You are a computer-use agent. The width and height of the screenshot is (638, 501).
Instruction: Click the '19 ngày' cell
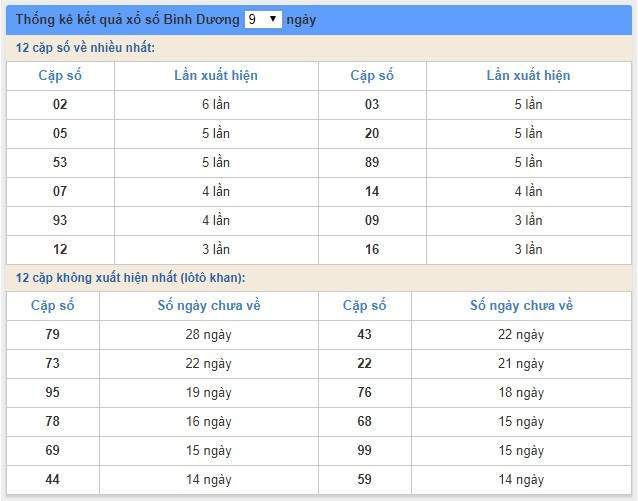click(x=208, y=392)
